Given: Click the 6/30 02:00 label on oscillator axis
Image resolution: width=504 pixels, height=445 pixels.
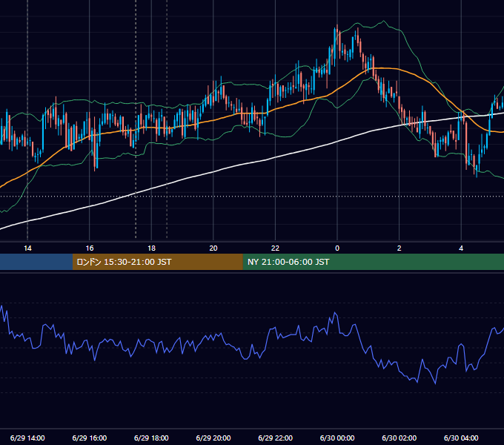Looking at the screenshot, I should click(x=399, y=438).
